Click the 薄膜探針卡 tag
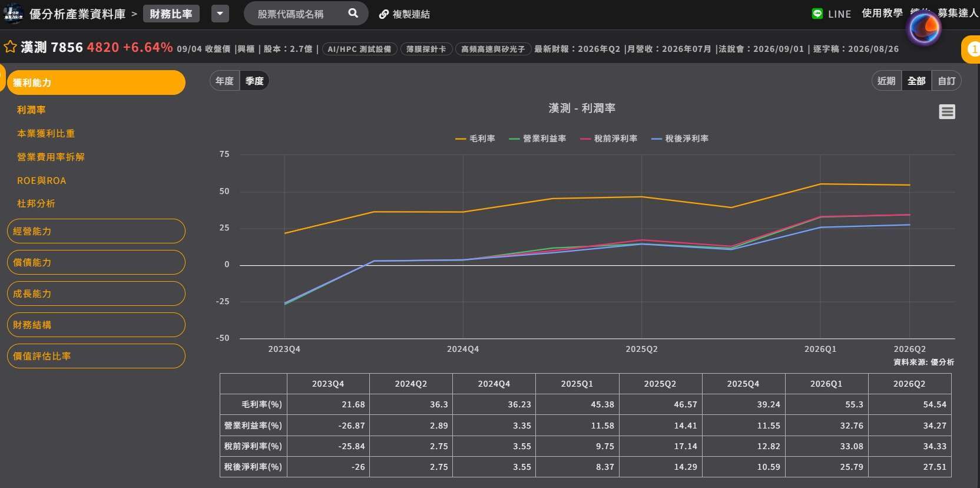The image size is (980, 488). (426, 49)
